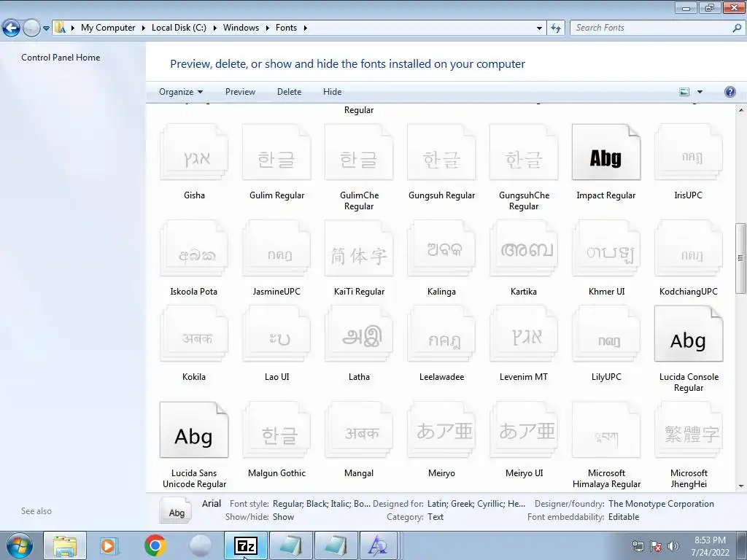Select the Latha font icon
The width and height of the screenshot is (747, 560).
359,333
